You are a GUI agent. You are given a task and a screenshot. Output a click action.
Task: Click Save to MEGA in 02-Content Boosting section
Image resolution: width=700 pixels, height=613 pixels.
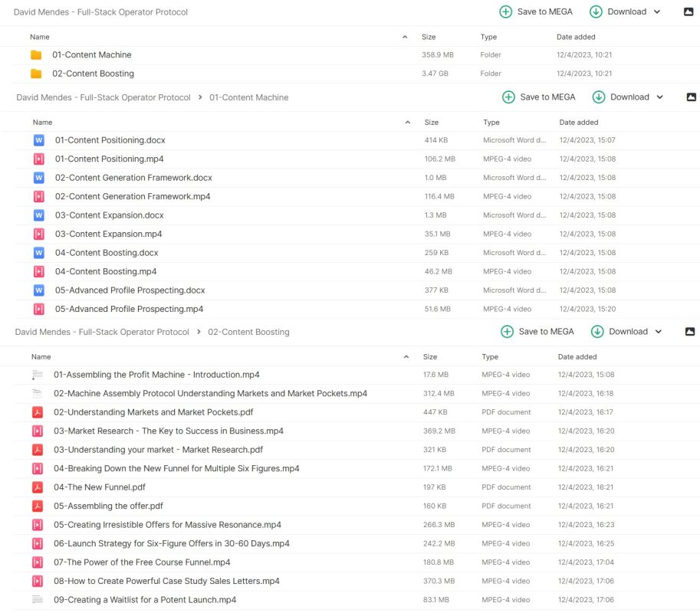[x=537, y=332]
